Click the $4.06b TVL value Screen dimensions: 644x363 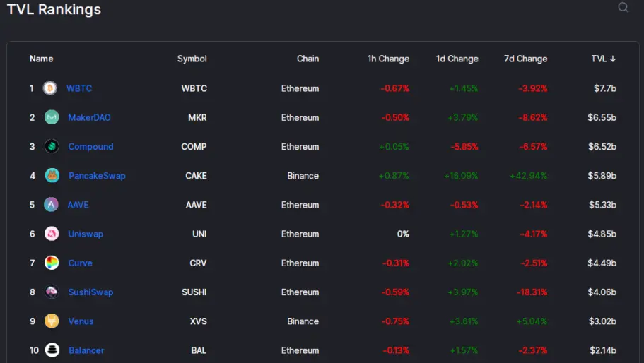[x=602, y=292]
